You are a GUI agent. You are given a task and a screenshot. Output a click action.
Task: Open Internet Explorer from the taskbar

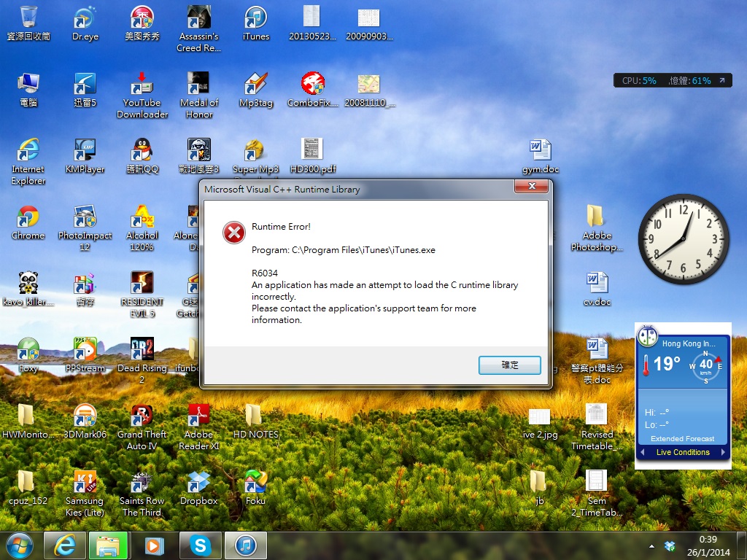[x=65, y=545]
